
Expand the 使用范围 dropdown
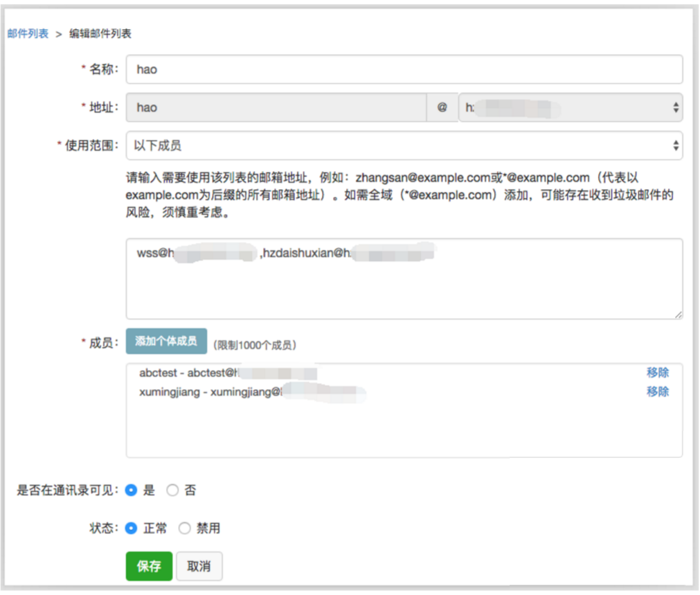point(404,145)
